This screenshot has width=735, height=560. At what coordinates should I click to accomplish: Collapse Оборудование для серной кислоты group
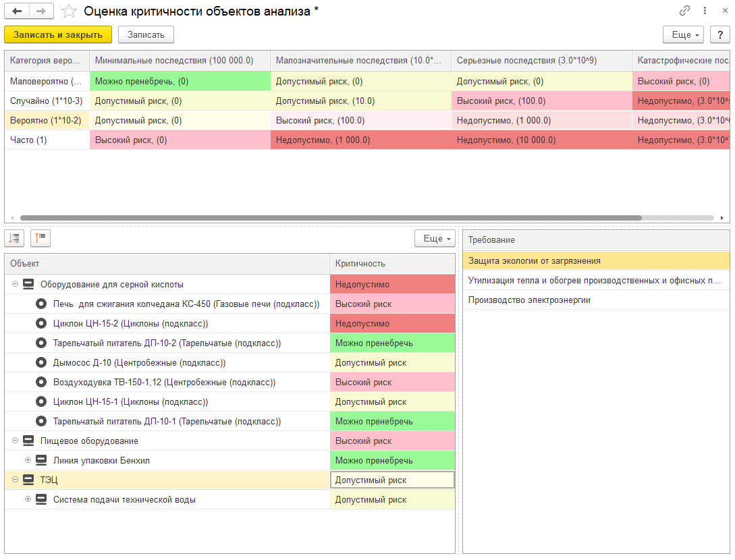tap(15, 284)
